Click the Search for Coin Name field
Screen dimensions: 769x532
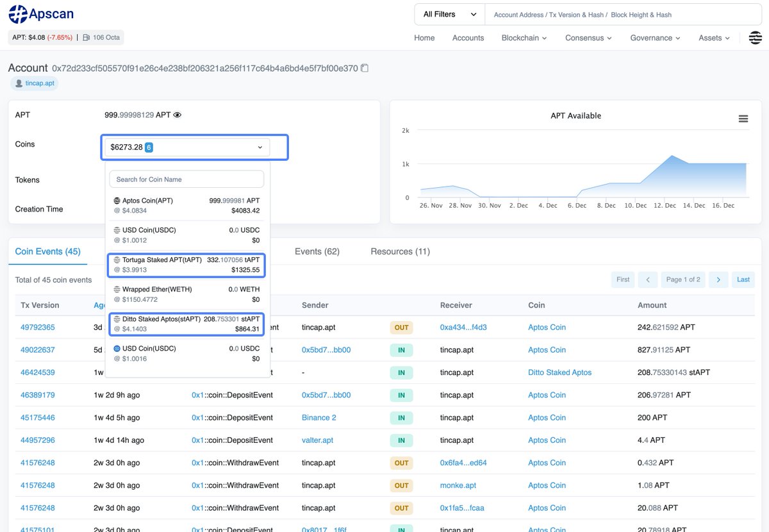point(186,179)
